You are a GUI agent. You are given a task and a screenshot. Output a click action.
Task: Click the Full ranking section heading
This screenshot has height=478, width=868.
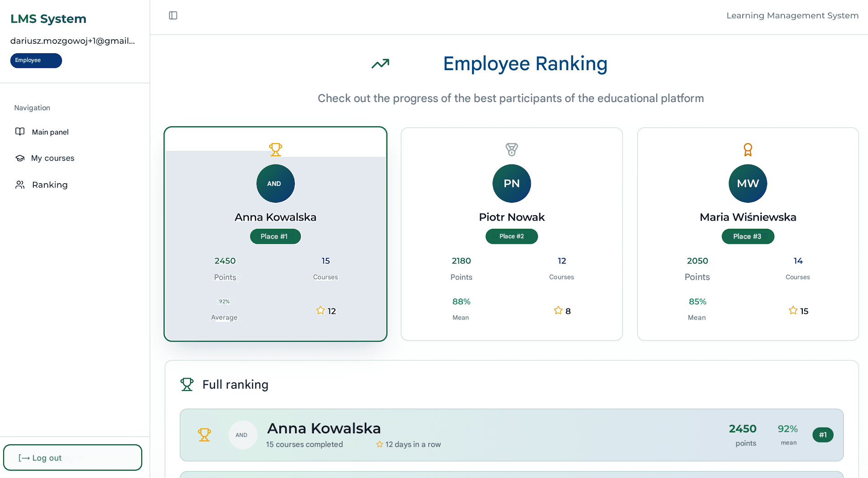click(235, 385)
